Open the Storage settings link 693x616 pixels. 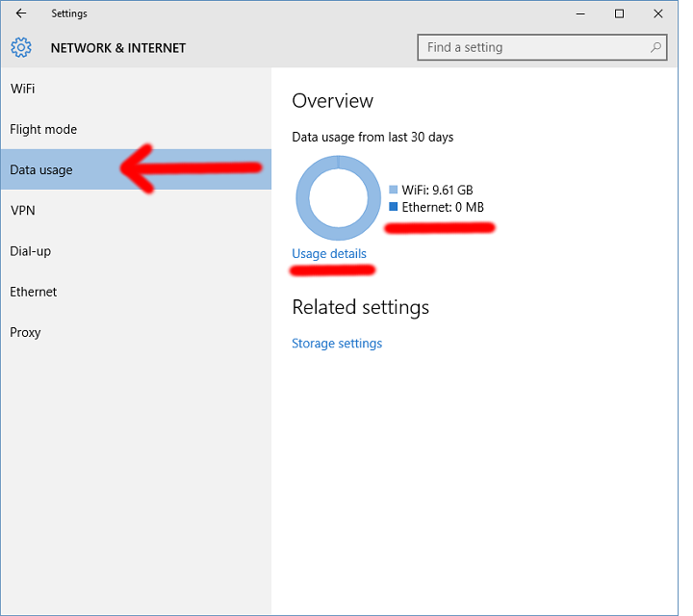coord(337,344)
